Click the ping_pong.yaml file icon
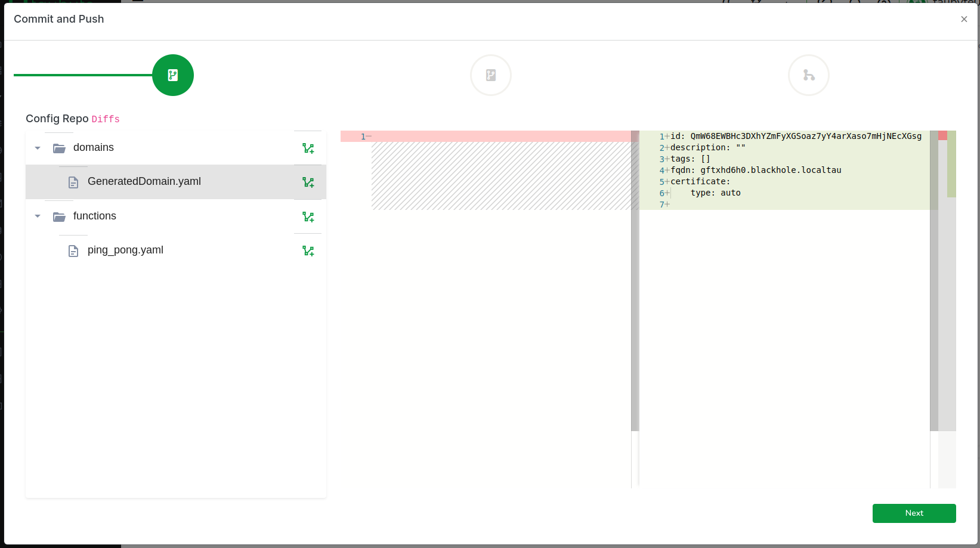Viewport: 980px width, 548px height. 73,251
